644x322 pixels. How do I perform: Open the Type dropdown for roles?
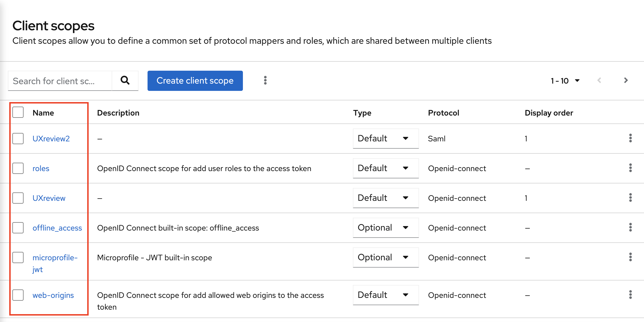(x=385, y=168)
